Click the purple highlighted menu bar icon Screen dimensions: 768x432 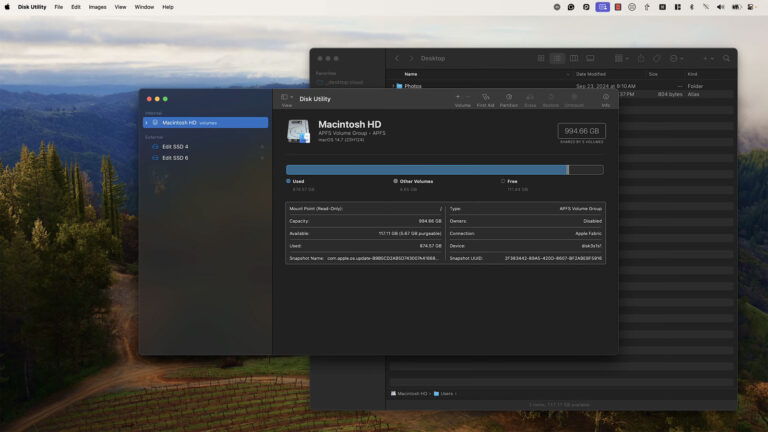click(602, 7)
